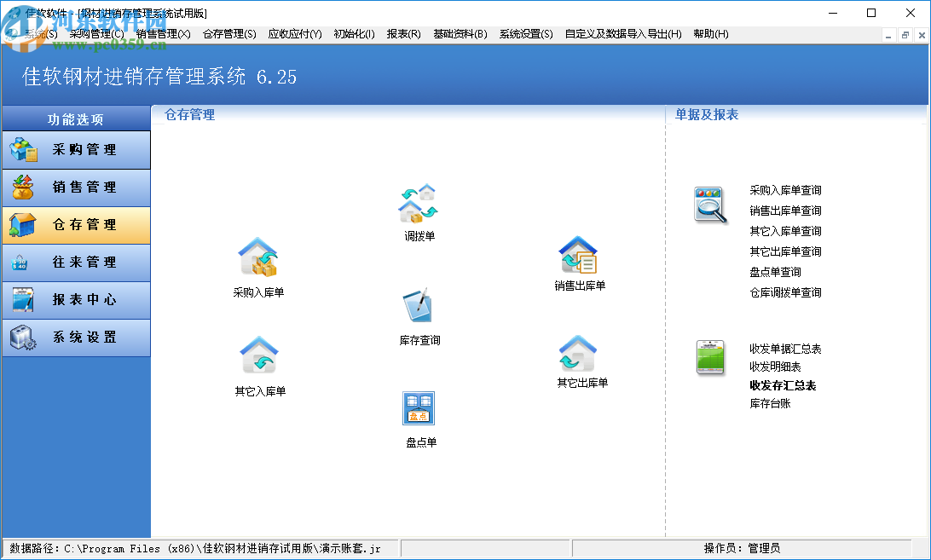
Task: Click the 系统设置 gear server icon
Action: coord(23,337)
